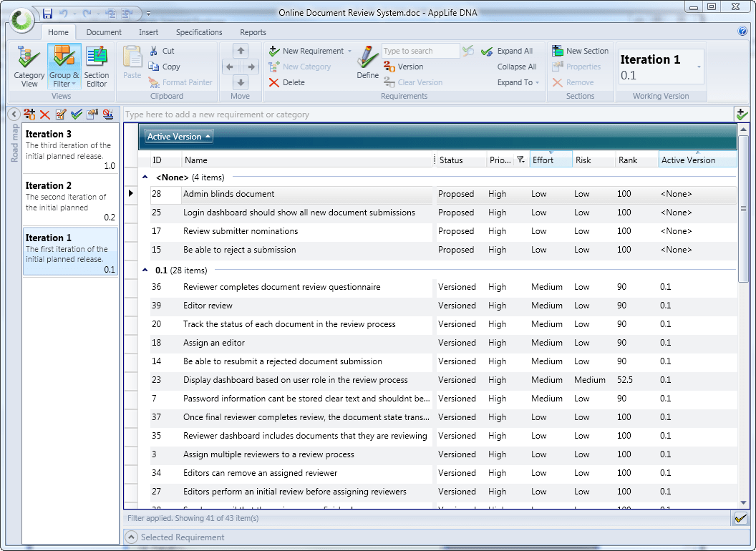Open the Category View
Viewport: 756px width, 551px height.
point(29,65)
